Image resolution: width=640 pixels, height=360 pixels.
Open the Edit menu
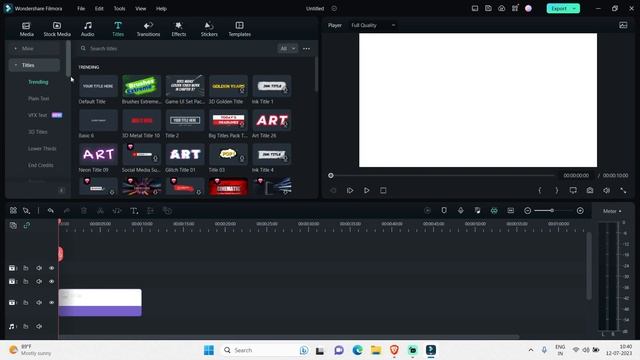coord(99,9)
